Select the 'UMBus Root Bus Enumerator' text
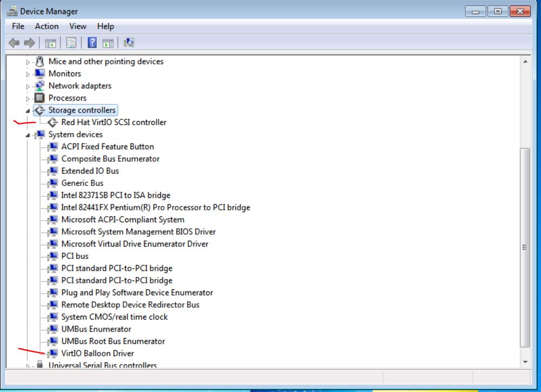This screenshot has height=392, width=541. [113, 341]
